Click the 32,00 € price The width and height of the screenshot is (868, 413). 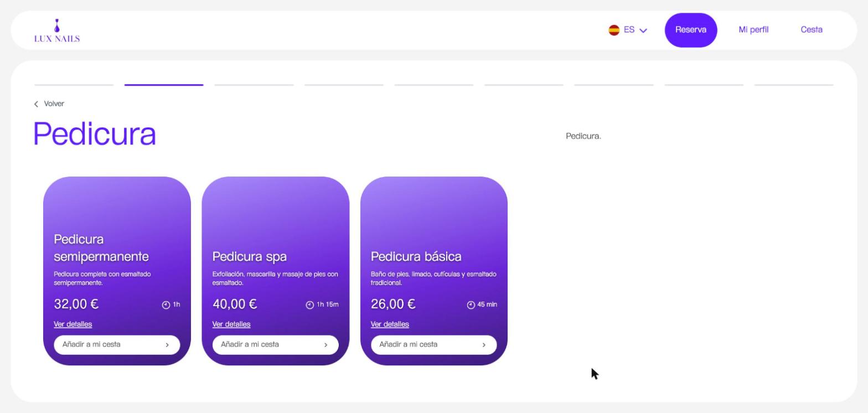tap(76, 304)
